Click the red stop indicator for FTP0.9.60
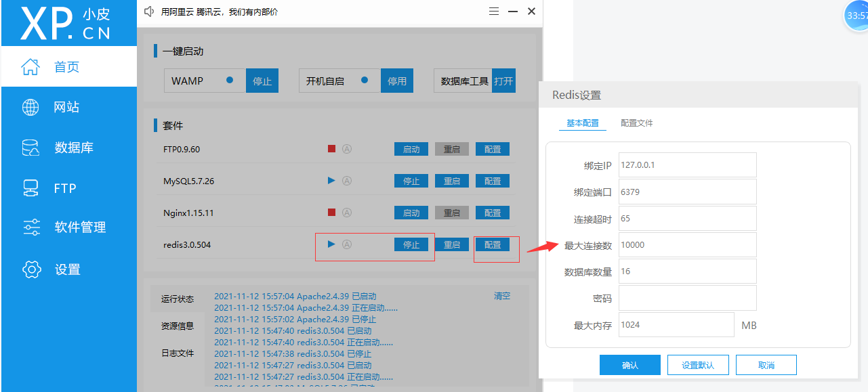 [331, 149]
